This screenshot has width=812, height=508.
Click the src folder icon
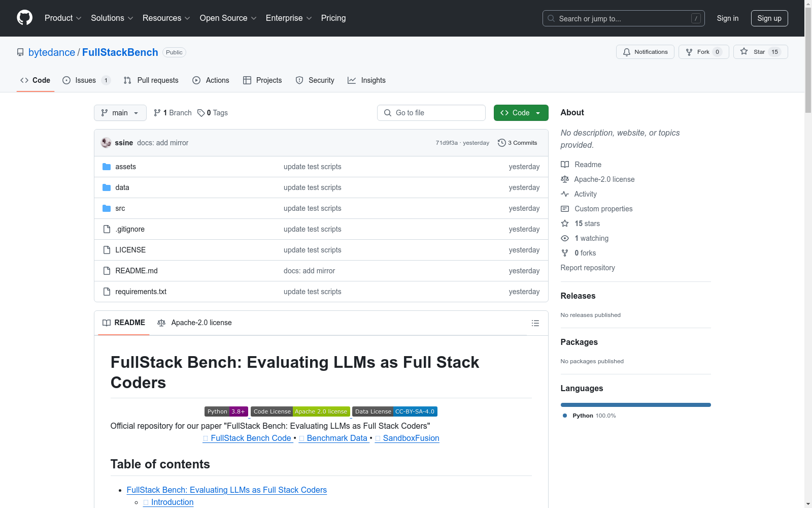click(107, 208)
